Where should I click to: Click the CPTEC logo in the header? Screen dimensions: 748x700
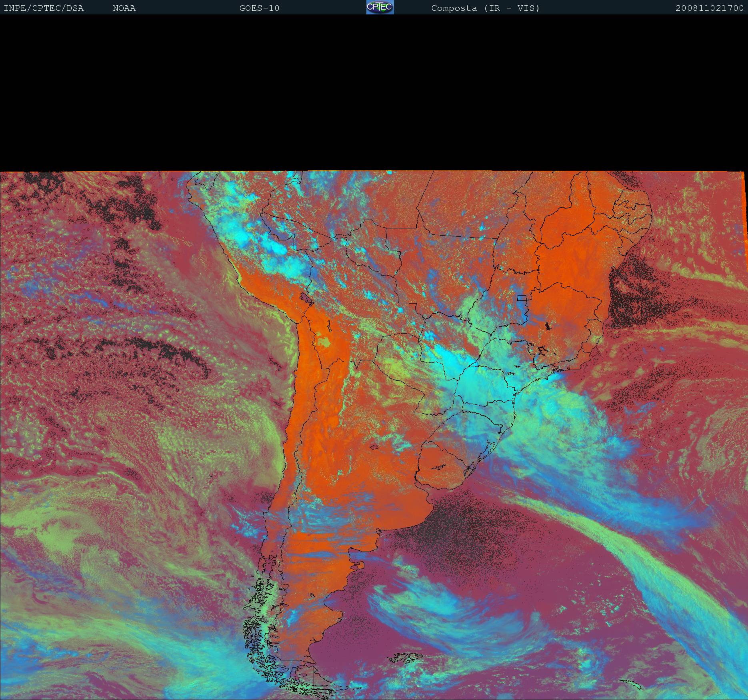click(380, 7)
